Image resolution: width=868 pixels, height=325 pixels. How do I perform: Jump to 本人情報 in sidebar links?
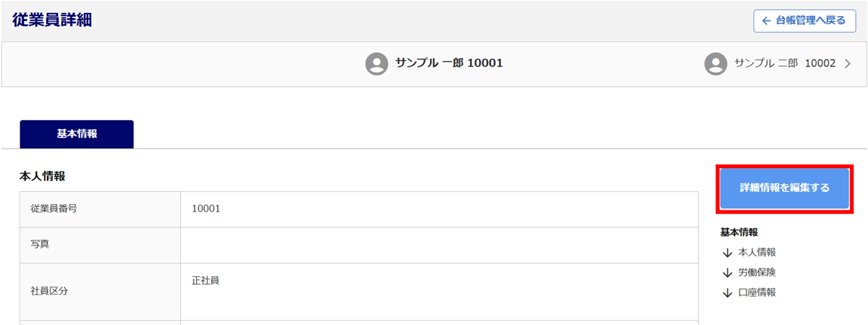[757, 252]
